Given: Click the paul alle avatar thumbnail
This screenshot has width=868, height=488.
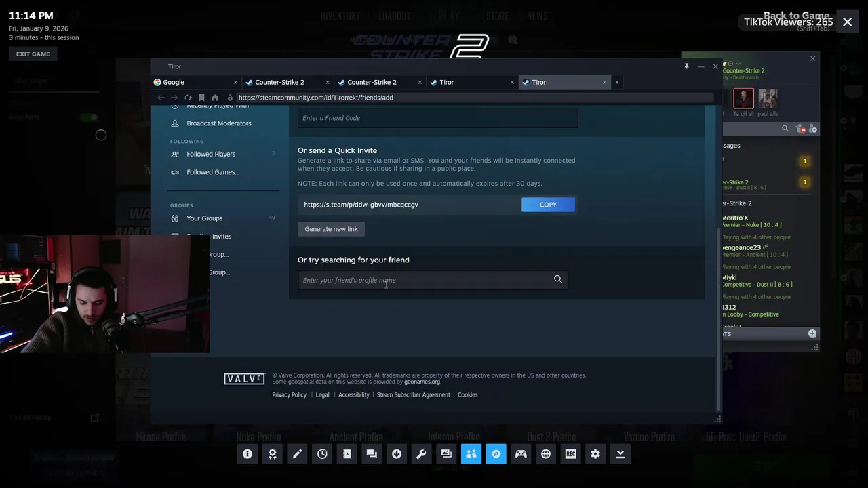Looking at the screenshot, I should coord(768,98).
